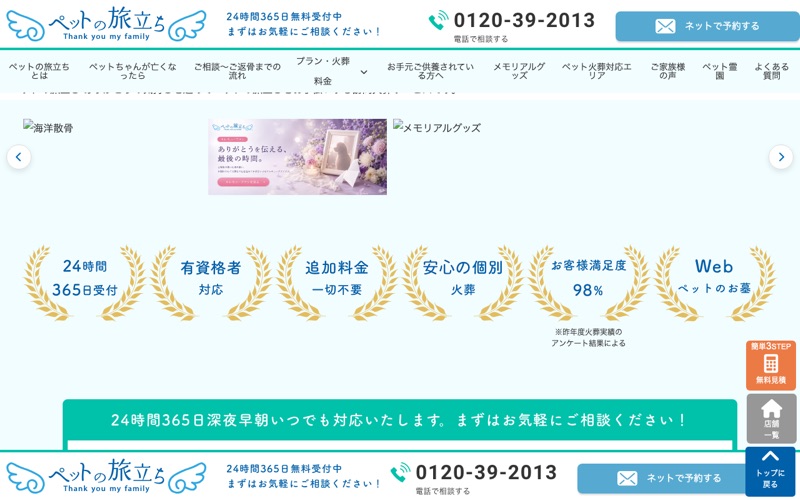The height and width of the screenshot is (500, 800).
Task: Click the blue トップに戻る arrow button
Action: click(x=770, y=472)
